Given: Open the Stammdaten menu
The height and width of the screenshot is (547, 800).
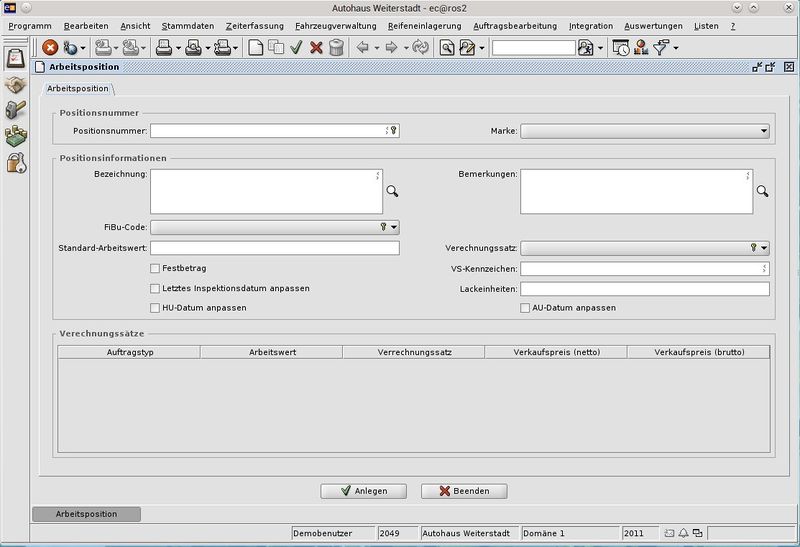Looking at the screenshot, I should click(x=188, y=26).
